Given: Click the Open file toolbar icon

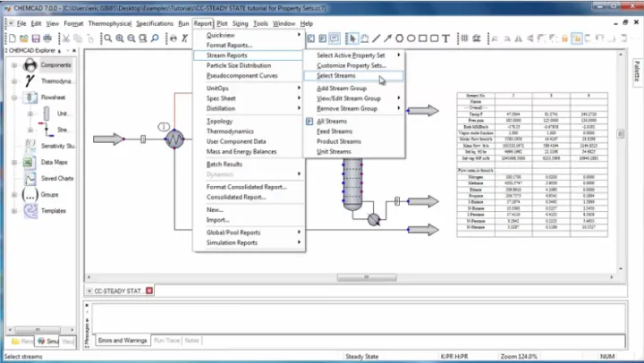Looking at the screenshot, I should click(21, 38).
